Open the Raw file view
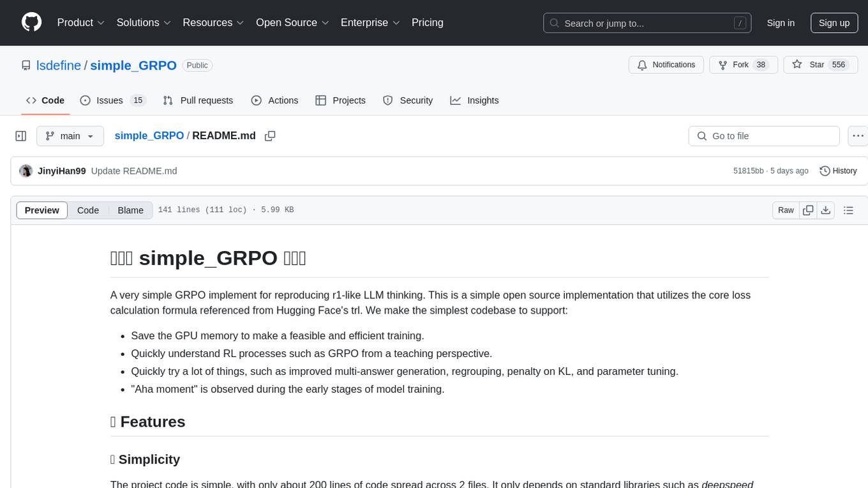The width and height of the screenshot is (868, 488). point(786,210)
